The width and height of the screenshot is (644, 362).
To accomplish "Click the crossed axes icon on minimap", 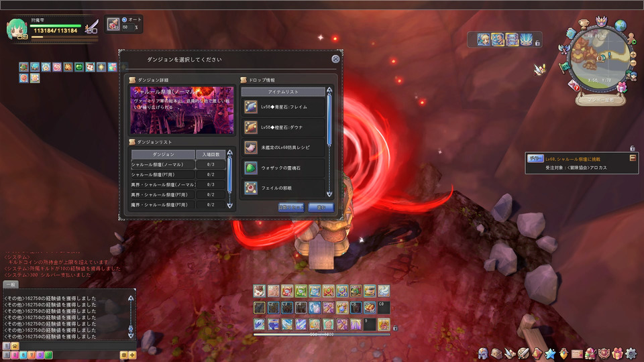I will [x=563, y=49].
